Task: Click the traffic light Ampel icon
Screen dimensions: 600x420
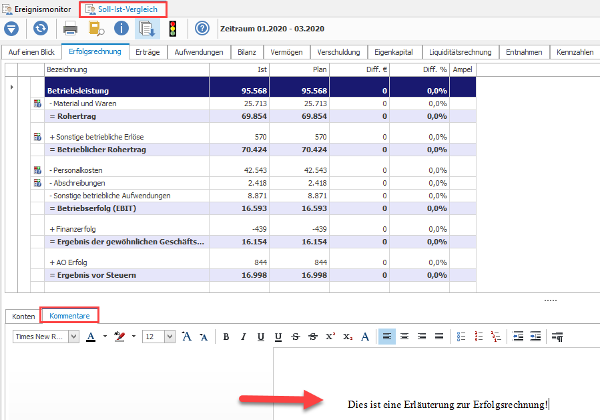Action: click(x=173, y=29)
